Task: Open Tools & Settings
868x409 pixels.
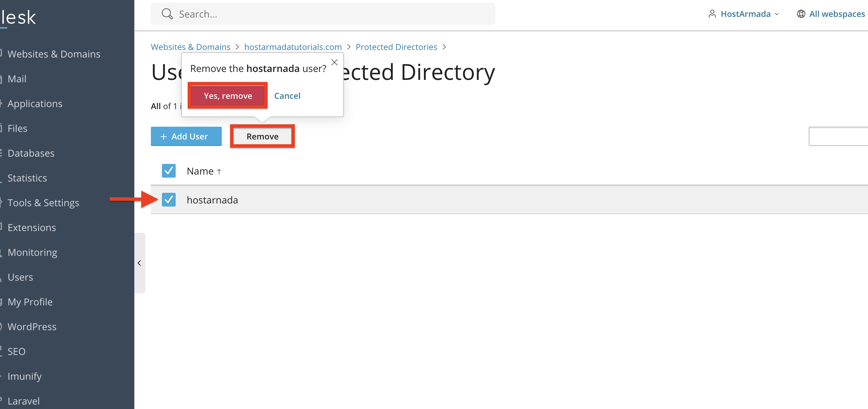Action: (43, 203)
